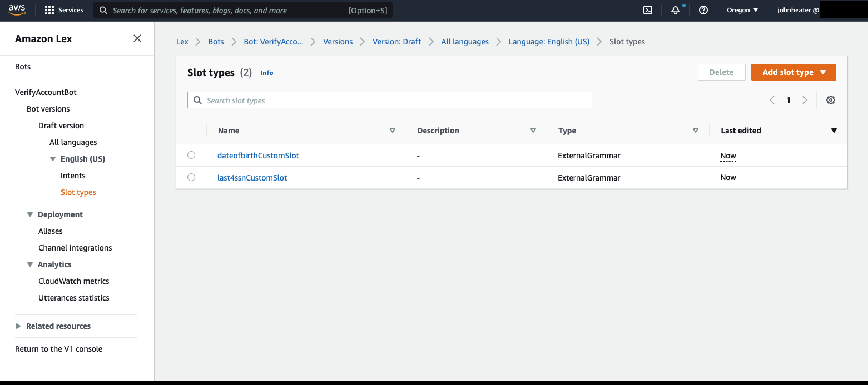Sort by the Type column arrow

click(x=696, y=131)
